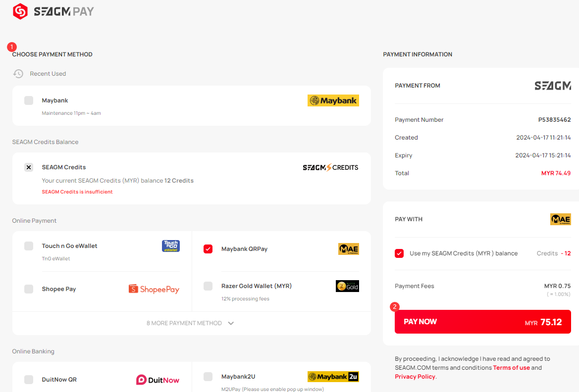579x392 pixels.
Task: Click the SEAGM Credits option label
Action: pos(64,167)
